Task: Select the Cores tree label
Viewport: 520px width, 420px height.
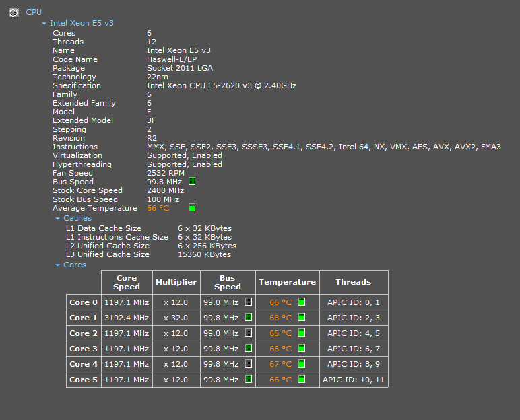Action: click(x=75, y=265)
